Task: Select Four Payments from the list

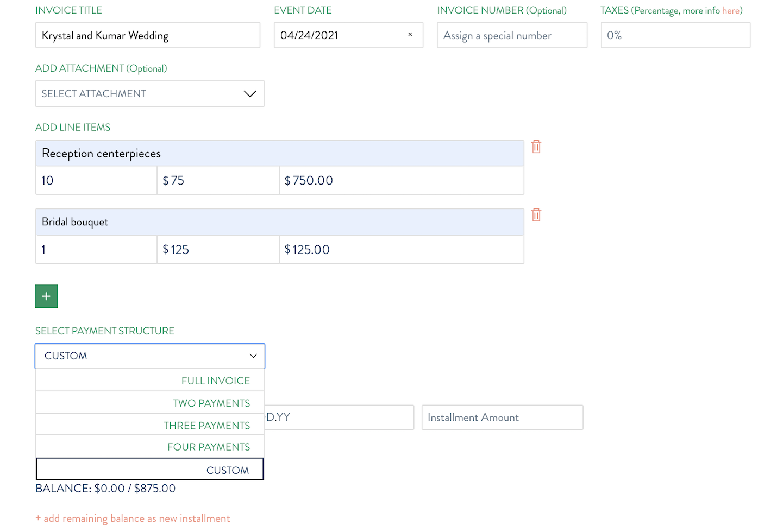Action: point(150,447)
